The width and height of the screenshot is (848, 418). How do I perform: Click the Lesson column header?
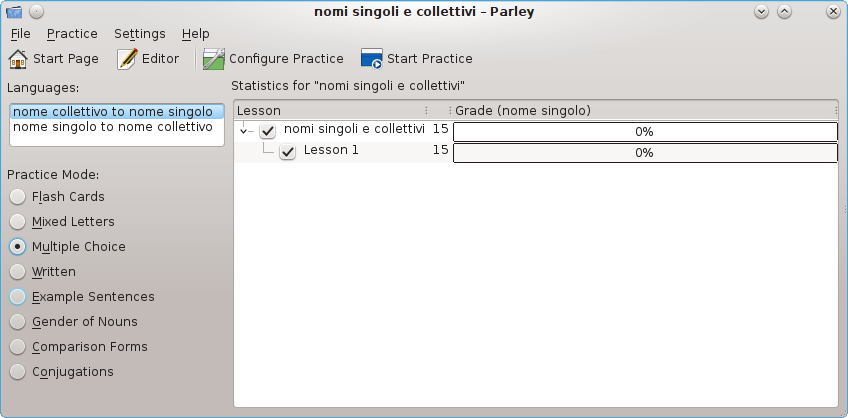(330, 110)
